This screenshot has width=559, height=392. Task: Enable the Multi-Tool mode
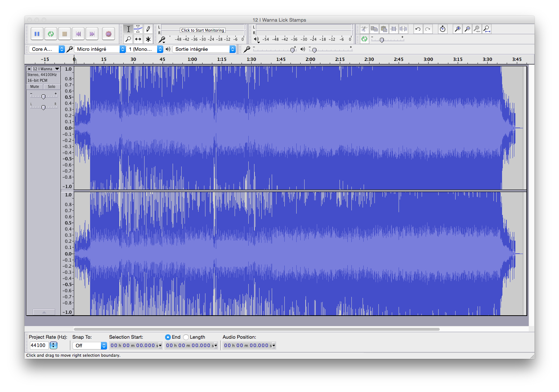(x=148, y=39)
